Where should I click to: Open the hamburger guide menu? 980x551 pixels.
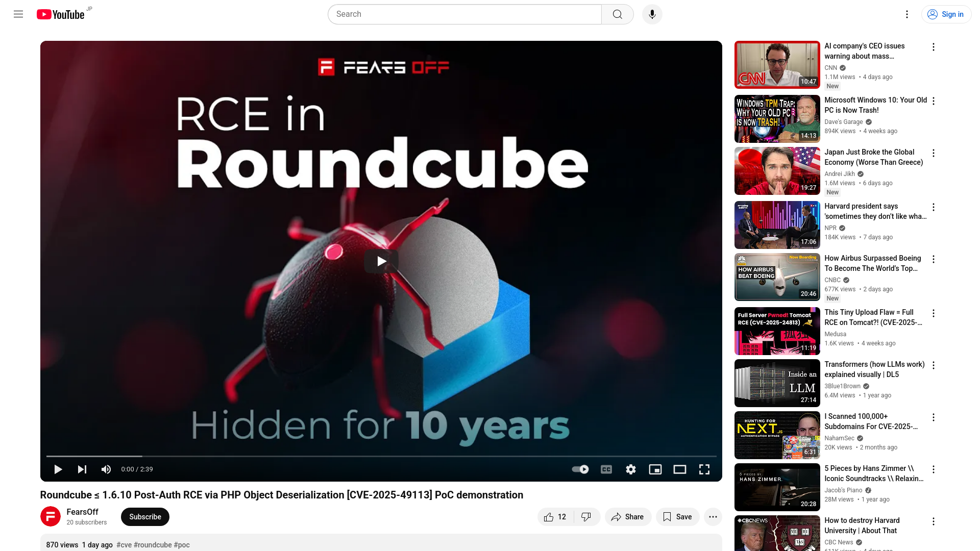coord(18,14)
